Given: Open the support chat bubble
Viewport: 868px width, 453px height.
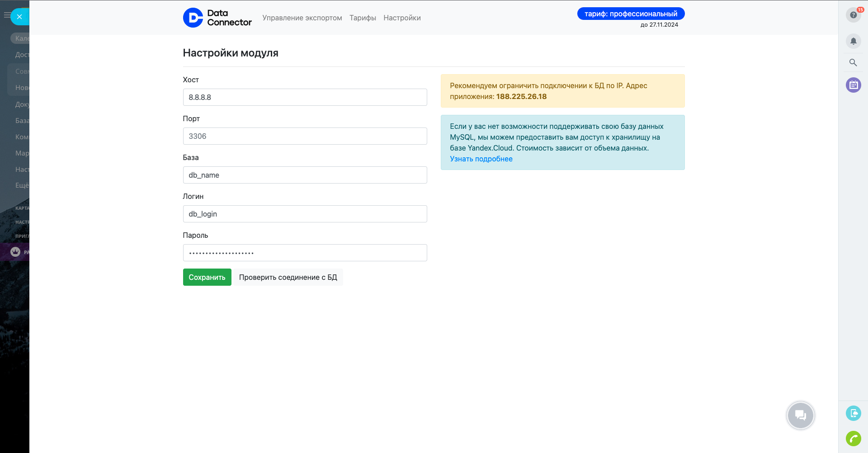Looking at the screenshot, I should click(800, 415).
